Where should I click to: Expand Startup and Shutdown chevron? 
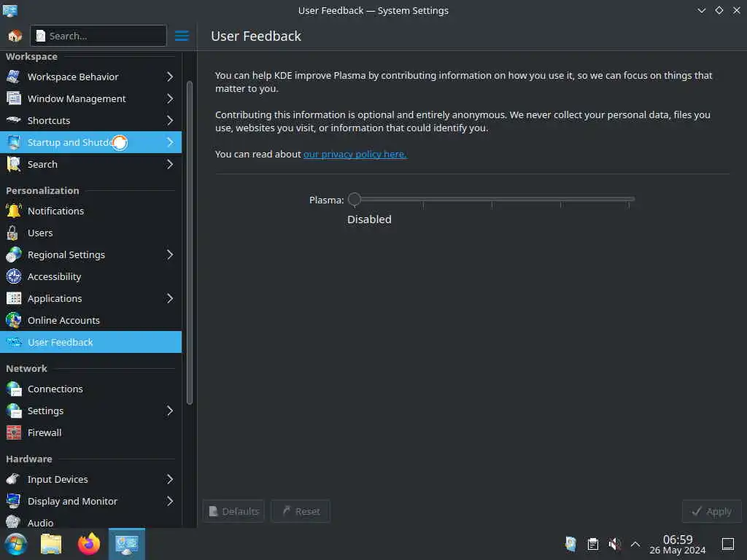[x=169, y=142]
